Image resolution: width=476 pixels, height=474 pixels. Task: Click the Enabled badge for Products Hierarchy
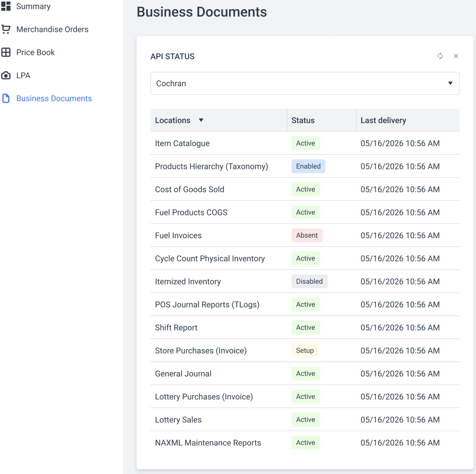pos(308,166)
